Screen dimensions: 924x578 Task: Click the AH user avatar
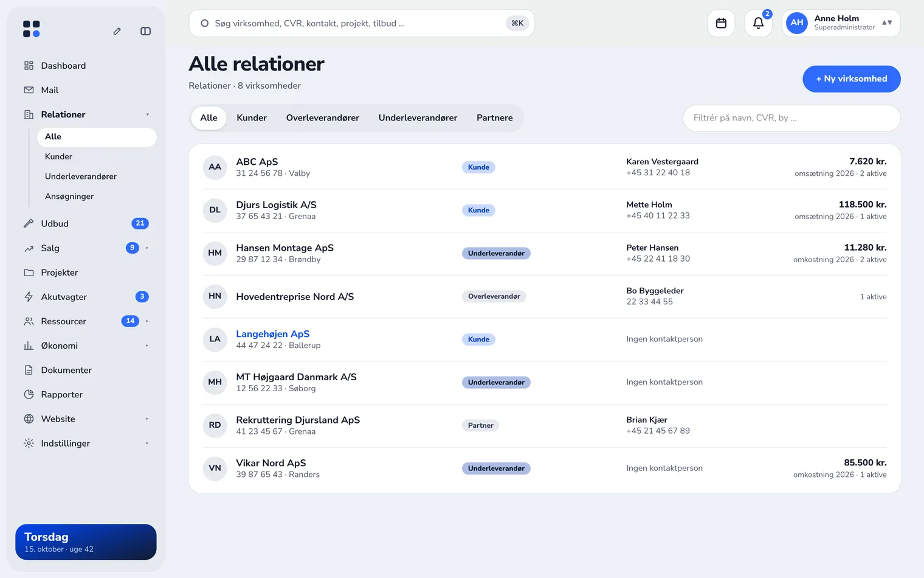tap(796, 23)
